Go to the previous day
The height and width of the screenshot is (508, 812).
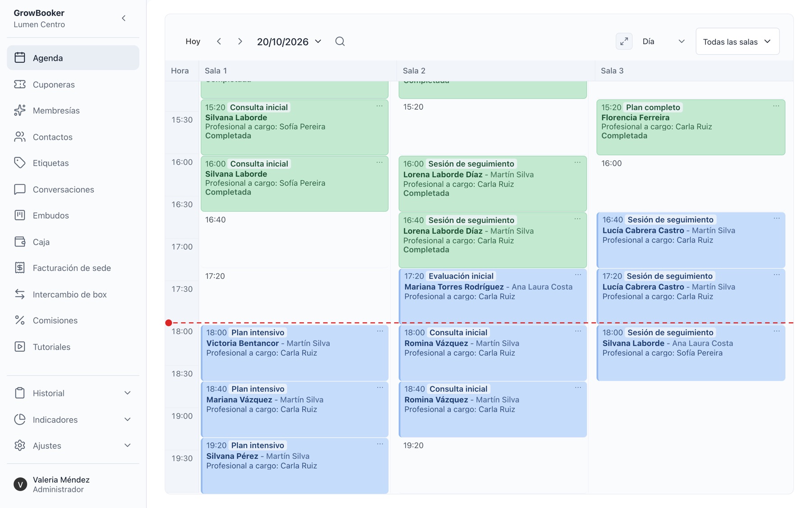(219, 42)
